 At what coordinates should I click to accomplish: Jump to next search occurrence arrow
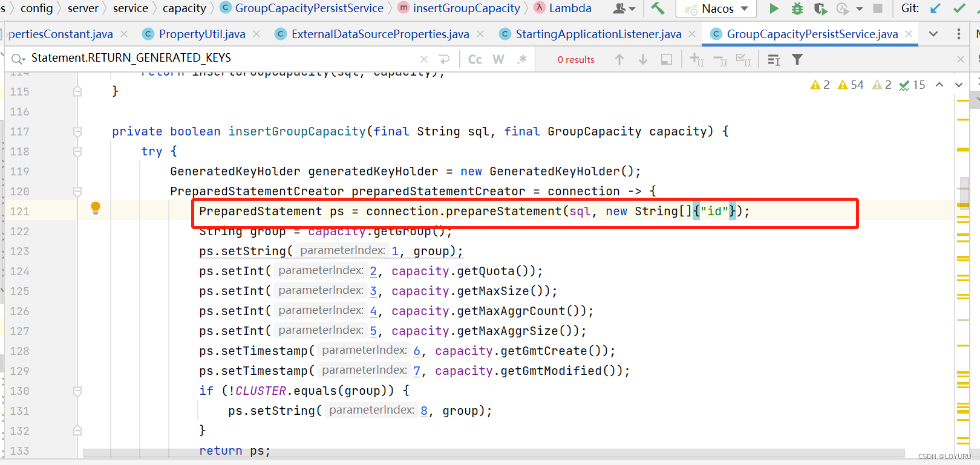643,59
